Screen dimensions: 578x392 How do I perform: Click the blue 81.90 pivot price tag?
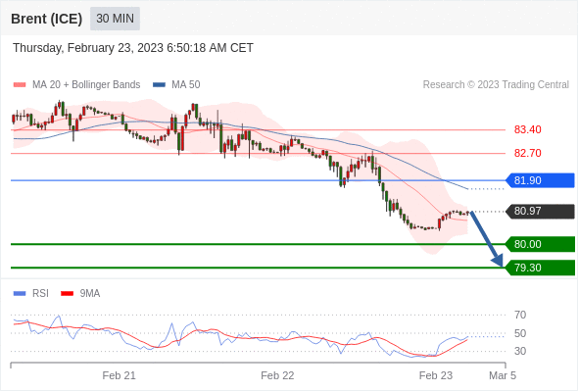[540, 180]
